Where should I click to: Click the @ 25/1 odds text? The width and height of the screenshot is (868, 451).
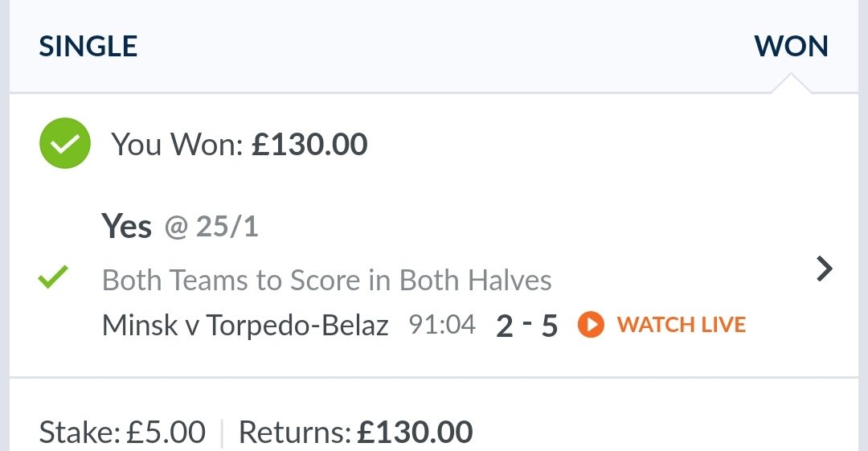[211, 227]
